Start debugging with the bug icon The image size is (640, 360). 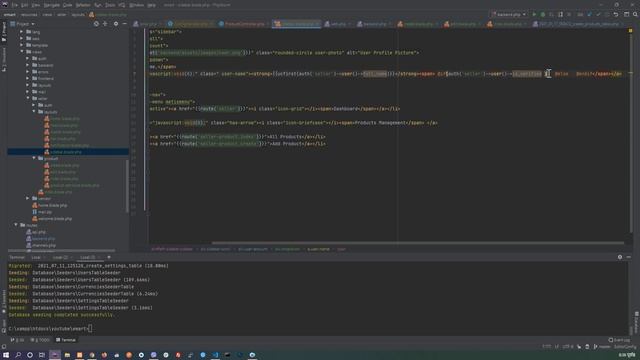pos(543,14)
